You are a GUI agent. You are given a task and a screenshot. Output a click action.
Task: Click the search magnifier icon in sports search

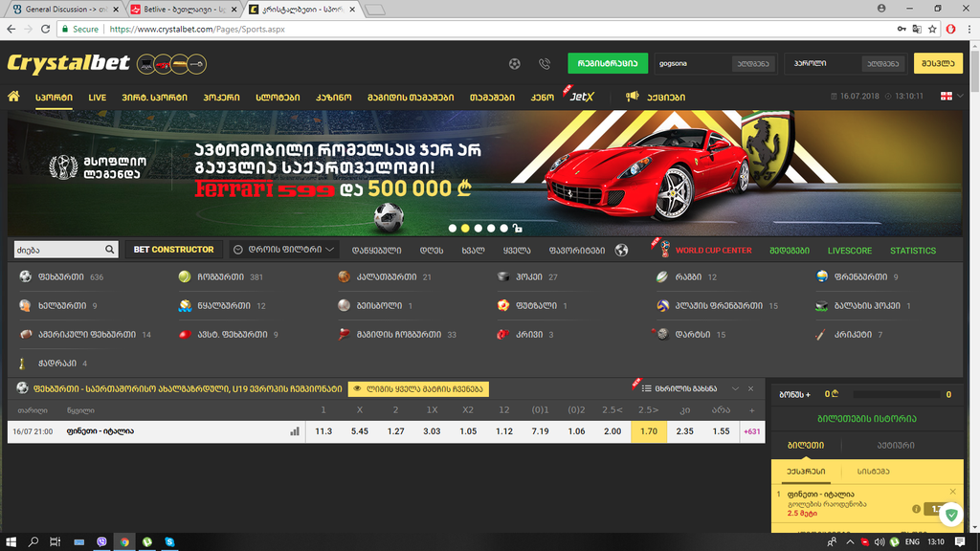(x=109, y=250)
